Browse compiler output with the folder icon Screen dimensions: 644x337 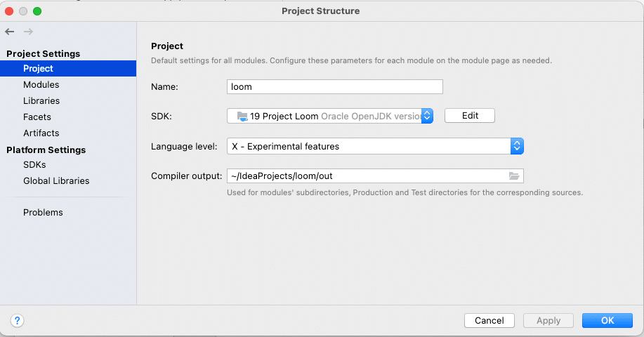tap(514, 176)
